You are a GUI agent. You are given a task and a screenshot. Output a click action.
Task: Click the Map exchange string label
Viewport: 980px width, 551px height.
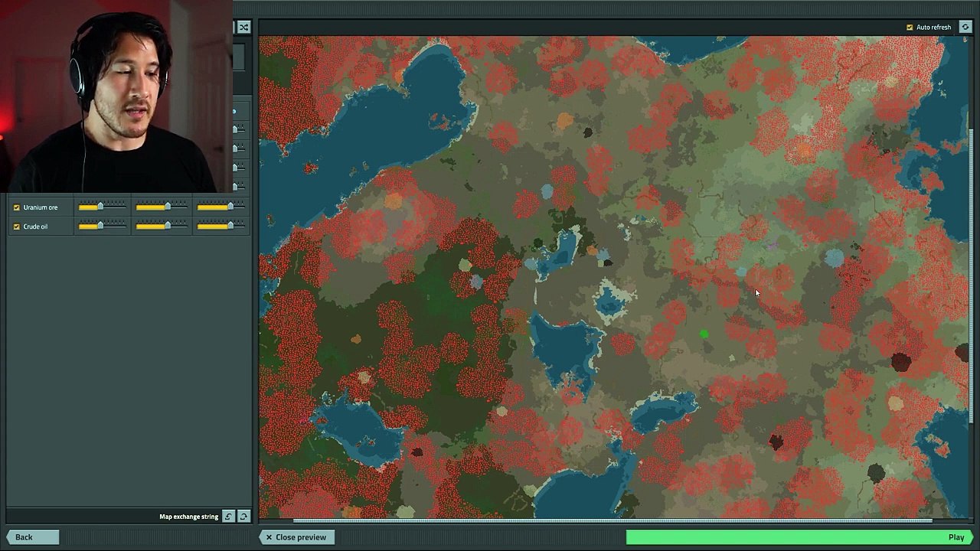[x=188, y=517]
